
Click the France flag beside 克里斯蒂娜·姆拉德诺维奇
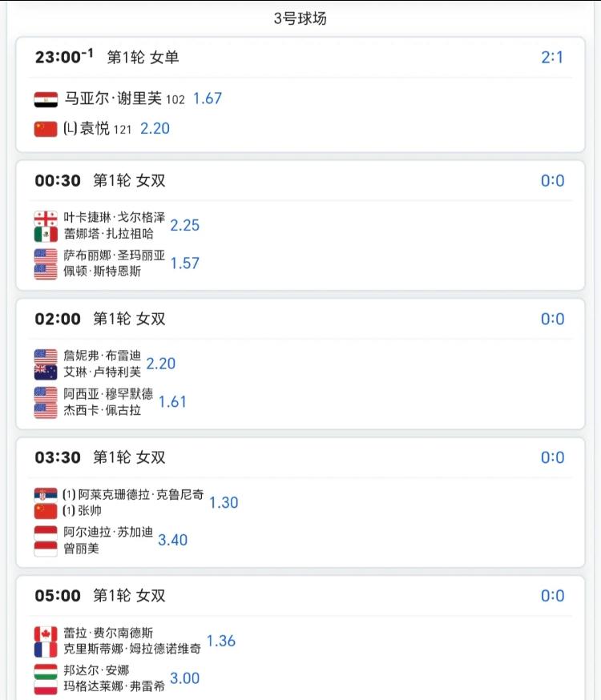[x=46, y=649]
